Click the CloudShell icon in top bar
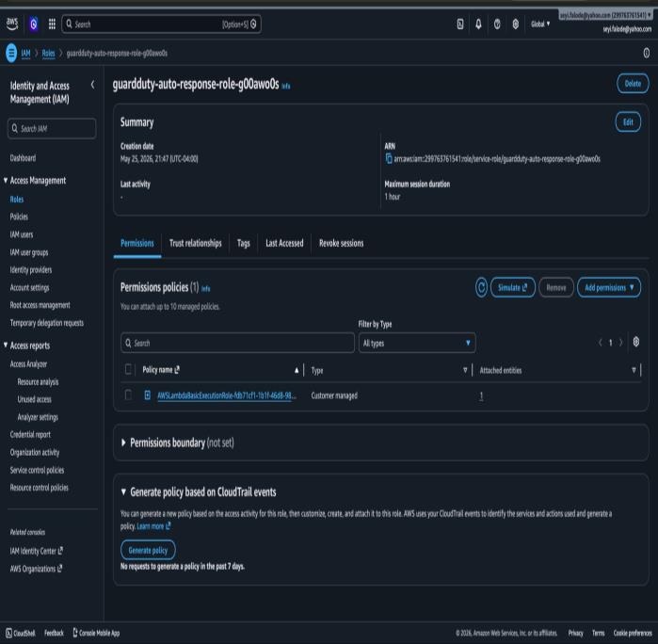 (x=460, y=24)
